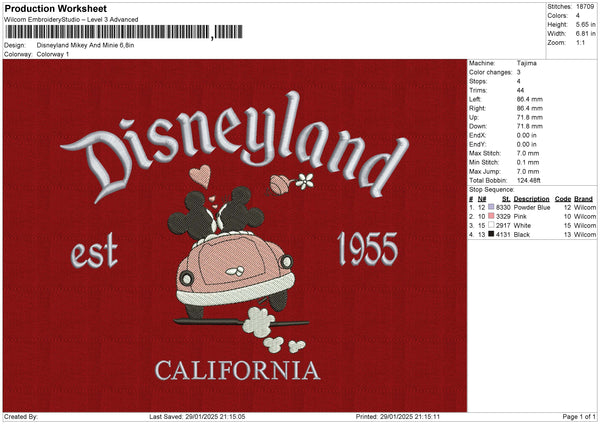The width and height of the screenshot is (600, 424).
Task: Click the Pink thread color swatch
Action: 491,216
